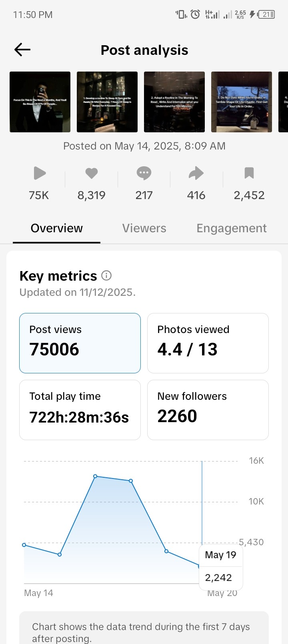Open the third photo thumbnail about reading routine
The width and height of the screenshot is (288, 644).
[174, 102]
